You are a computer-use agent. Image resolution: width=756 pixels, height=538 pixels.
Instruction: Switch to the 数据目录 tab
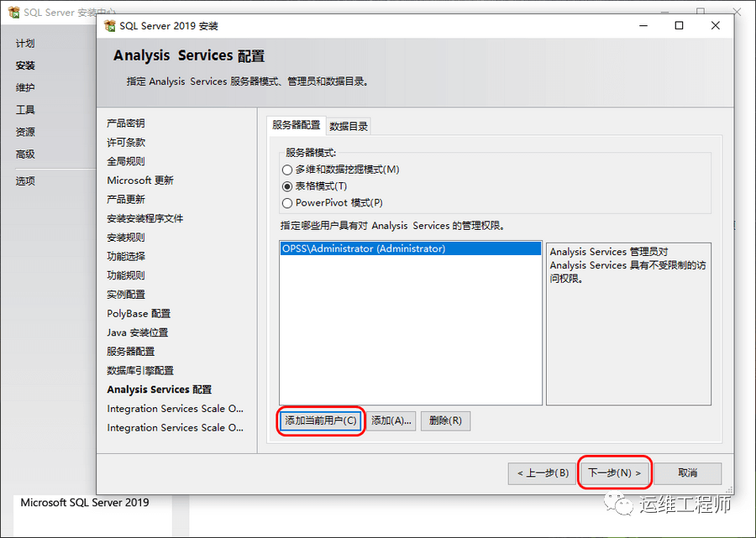pyautogui.click(x=349, y=126)
